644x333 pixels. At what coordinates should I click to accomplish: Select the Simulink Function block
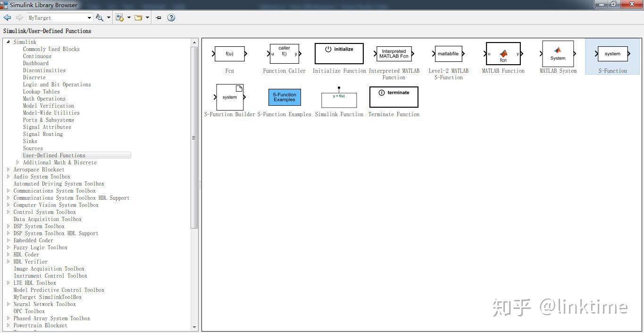tap(339, 97)
